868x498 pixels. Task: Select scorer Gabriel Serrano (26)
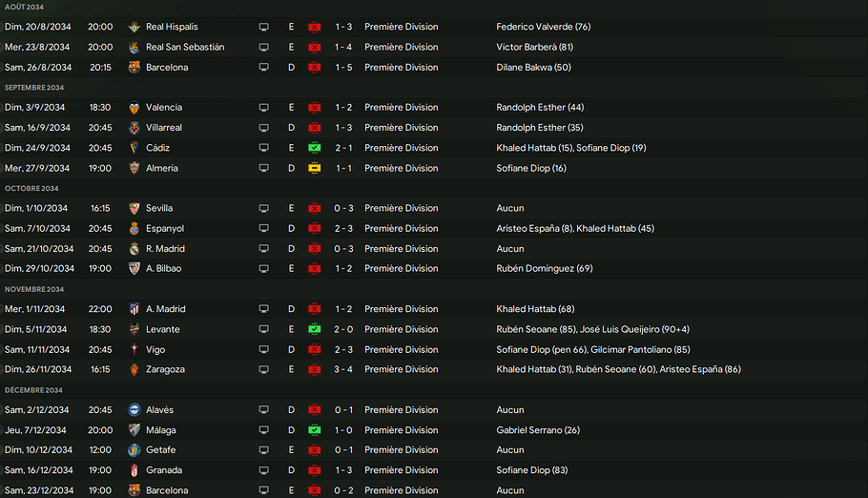point(538,430)
